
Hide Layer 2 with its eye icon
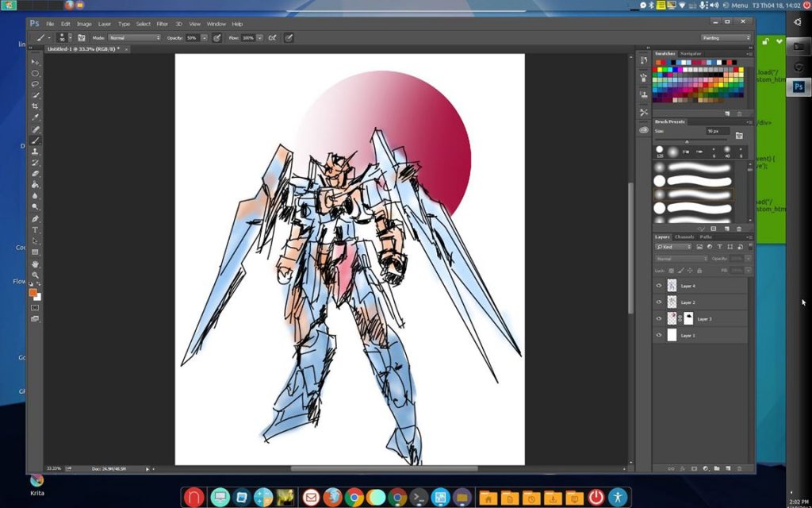(x=659, y=302)
